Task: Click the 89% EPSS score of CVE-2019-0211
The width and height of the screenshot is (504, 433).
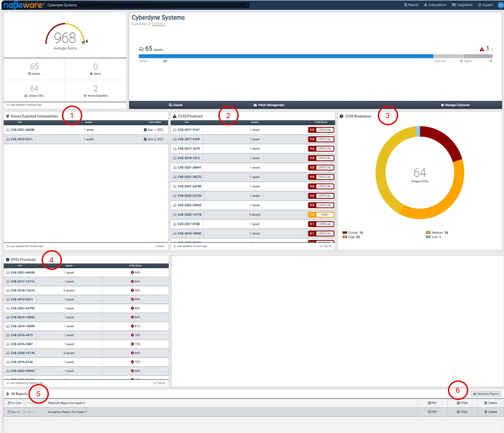Action: (136, 299)
